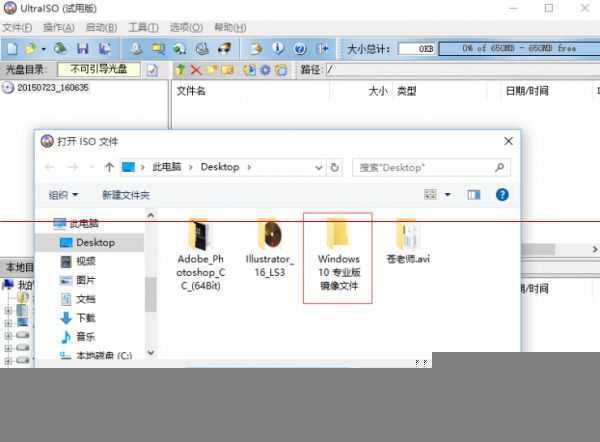Image resolution: width=600 pixels, height=442 pixels.
Task: Click the Open CD/DVD disc toolbar icon
Action: pos(60,49)
